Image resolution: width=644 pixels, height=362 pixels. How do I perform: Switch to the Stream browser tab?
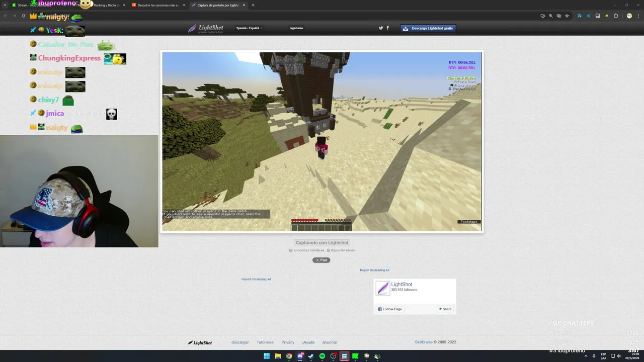(x=38, y=5)
